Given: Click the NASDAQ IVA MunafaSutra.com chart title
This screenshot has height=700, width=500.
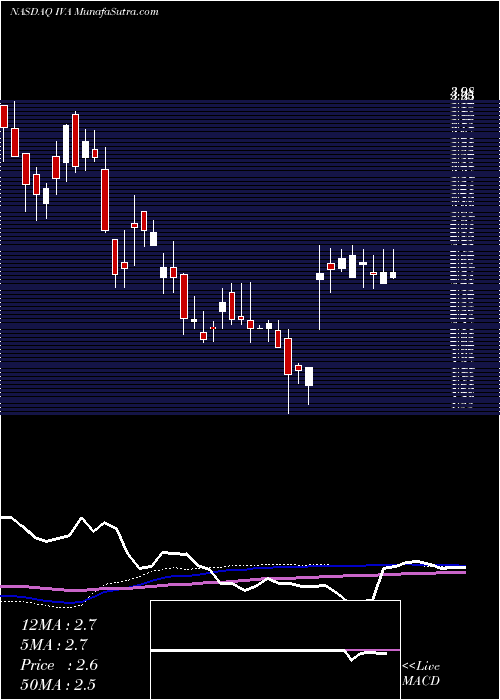Looking at the screenshot, I should (84, 12).
